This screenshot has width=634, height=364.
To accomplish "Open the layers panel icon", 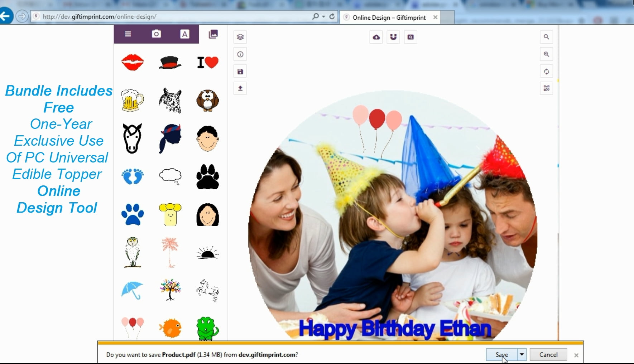I will (240, 37).
